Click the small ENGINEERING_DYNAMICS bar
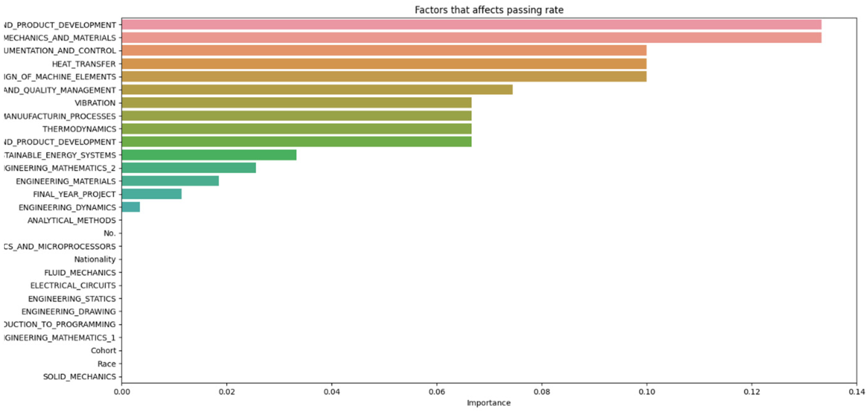Viewport: 868px width, 412px height. click(x=131, y=207)
